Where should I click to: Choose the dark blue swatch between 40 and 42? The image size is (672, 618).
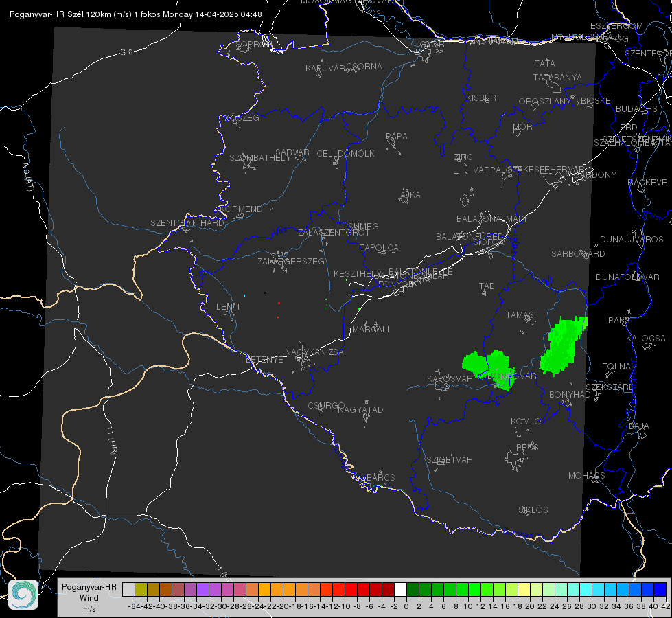click(x=660, y=589)
